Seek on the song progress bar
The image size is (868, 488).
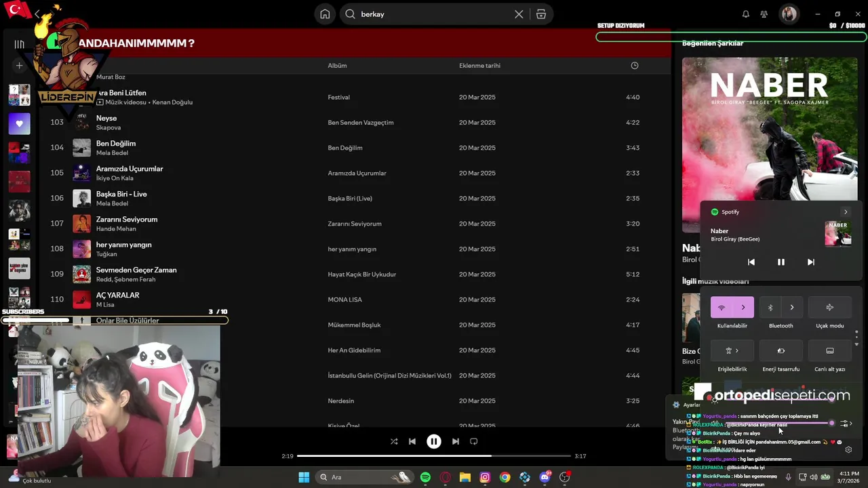pyautogui.click(x=434, y=456)
